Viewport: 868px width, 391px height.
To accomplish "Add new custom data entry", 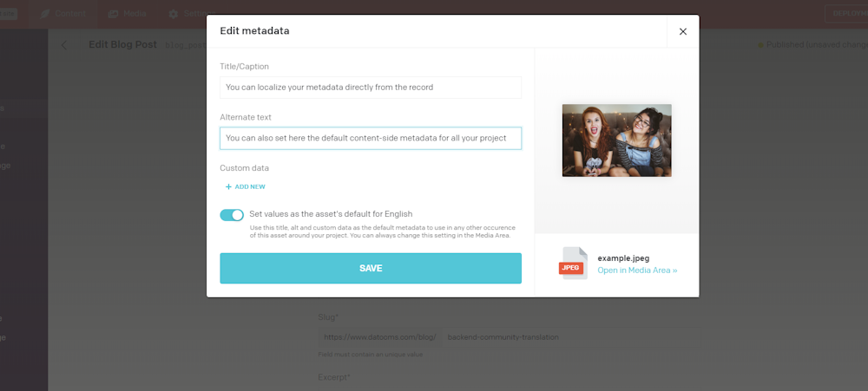I will point(246,186).
